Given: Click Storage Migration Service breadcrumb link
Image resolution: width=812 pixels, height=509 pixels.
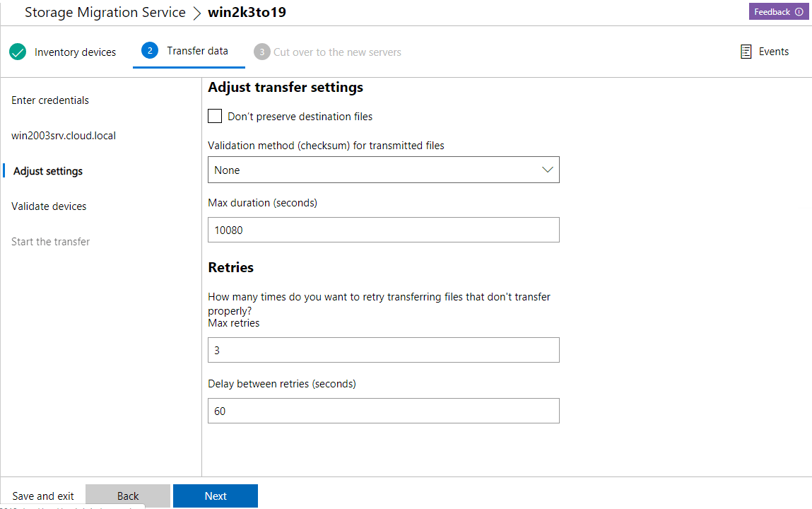Looking at the screenshot, I should pyautogui.click(x=105, y=13).
